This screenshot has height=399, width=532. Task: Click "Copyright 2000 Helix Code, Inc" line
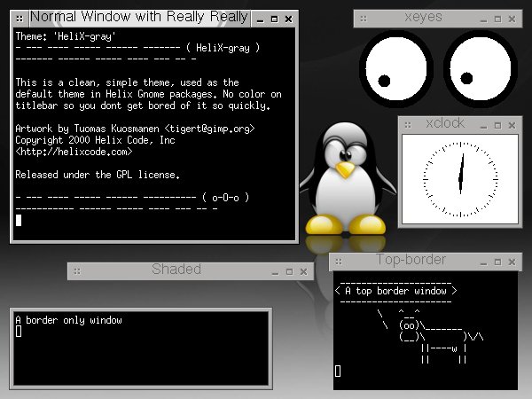(x=96, y=140)
